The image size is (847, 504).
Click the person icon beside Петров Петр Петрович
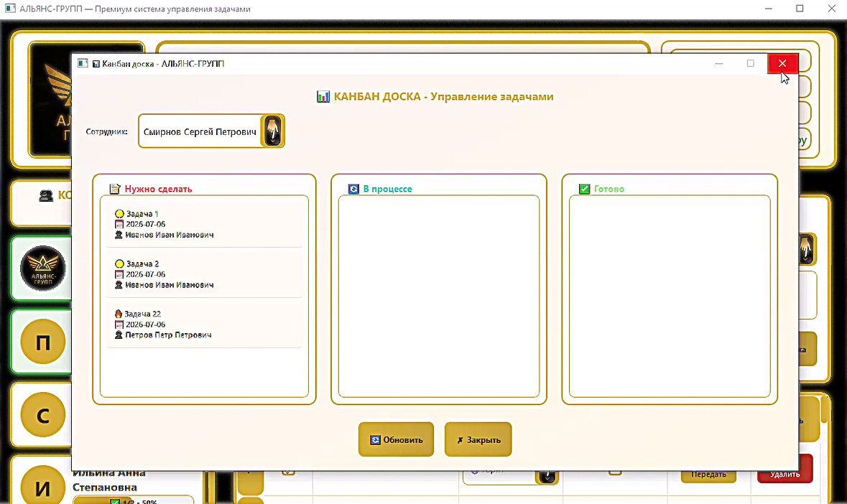tap(119, 335)
